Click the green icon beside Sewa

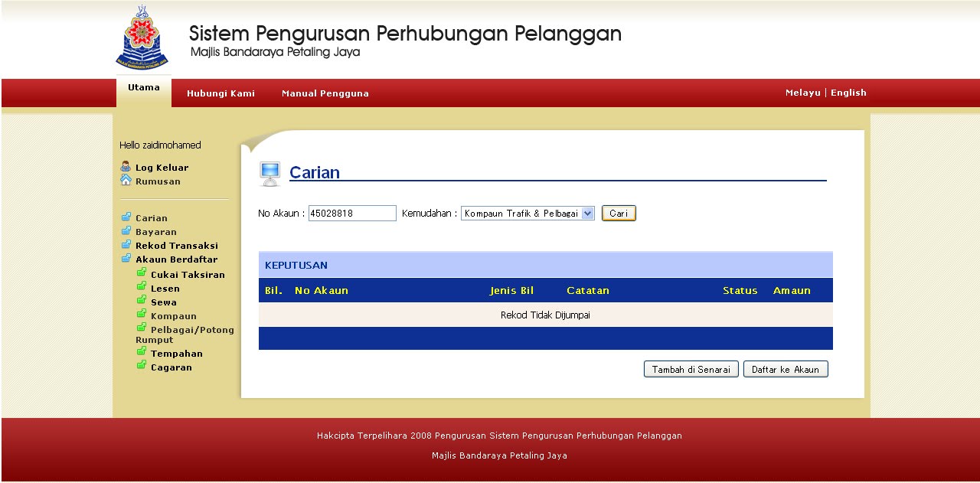pos(141,300)
